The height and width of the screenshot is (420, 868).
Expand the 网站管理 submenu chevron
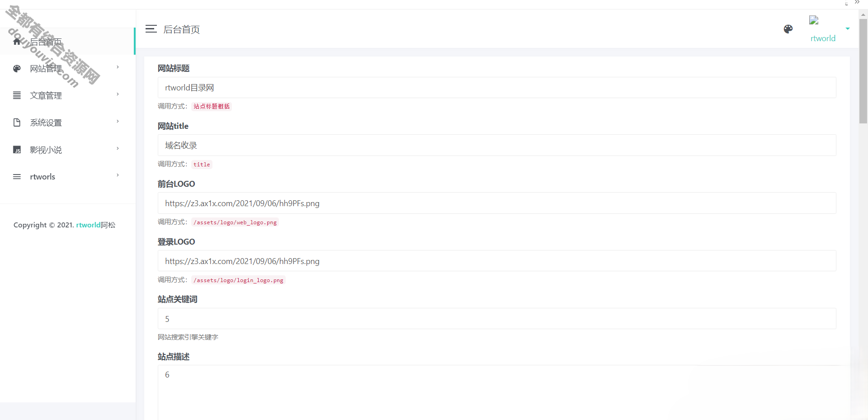[x=118, y=67]
